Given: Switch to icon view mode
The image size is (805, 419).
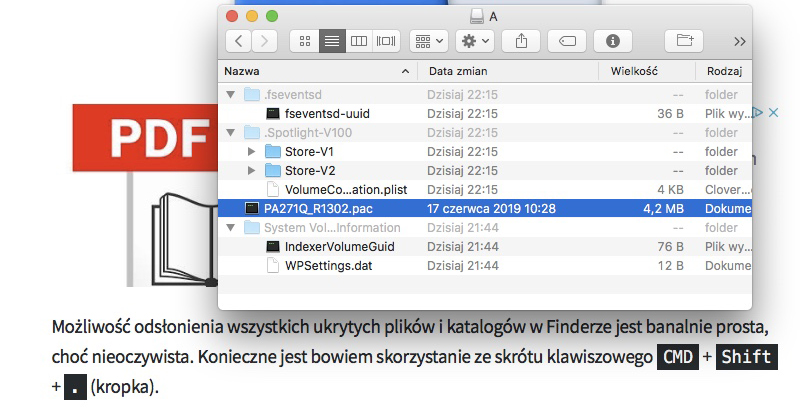Looking at the screenshot, I should coord(305,41).
